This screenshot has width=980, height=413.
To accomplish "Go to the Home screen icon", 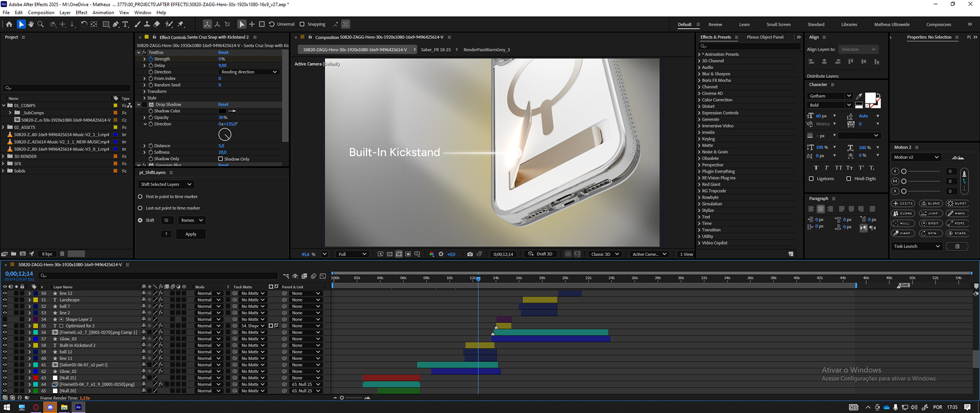I will pyautogui.click(x=9, y=24).
